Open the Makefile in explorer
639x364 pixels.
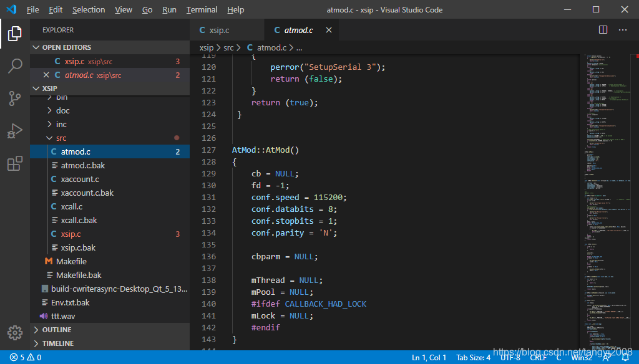click(x=110, y=261)
